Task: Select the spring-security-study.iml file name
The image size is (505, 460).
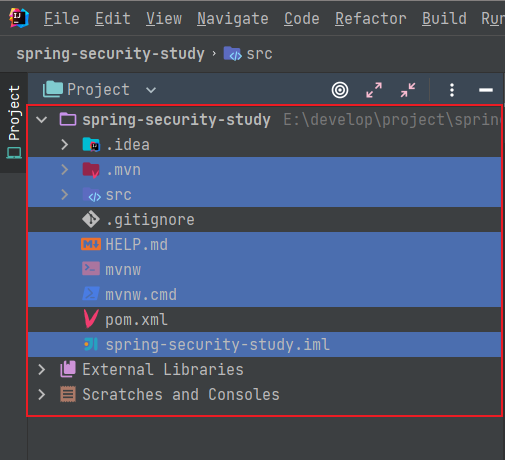Action: coord(218,345)
